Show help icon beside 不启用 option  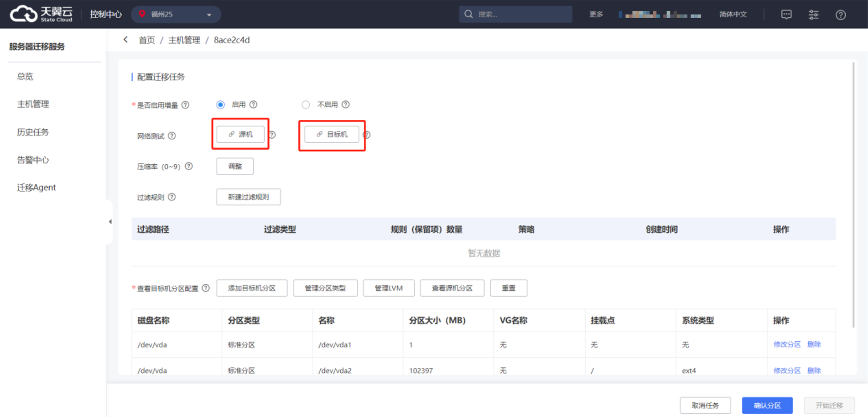[346, 104]
